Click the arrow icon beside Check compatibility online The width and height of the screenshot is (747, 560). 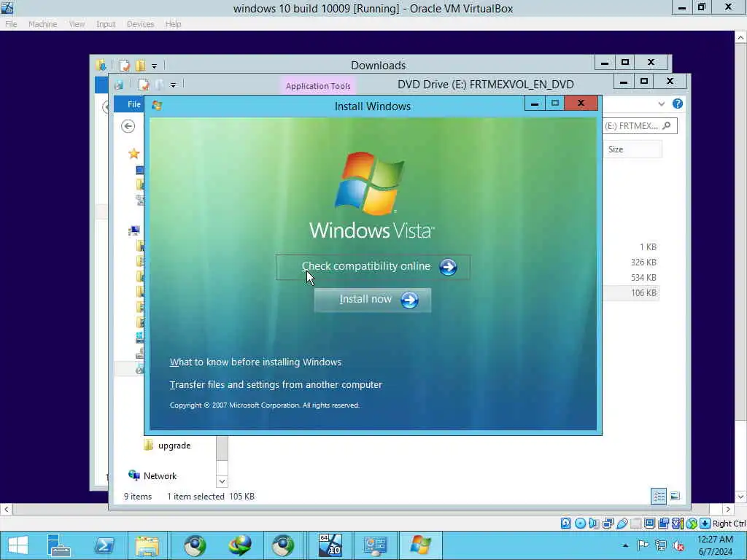pyautogui.click(x=448, y=267)
